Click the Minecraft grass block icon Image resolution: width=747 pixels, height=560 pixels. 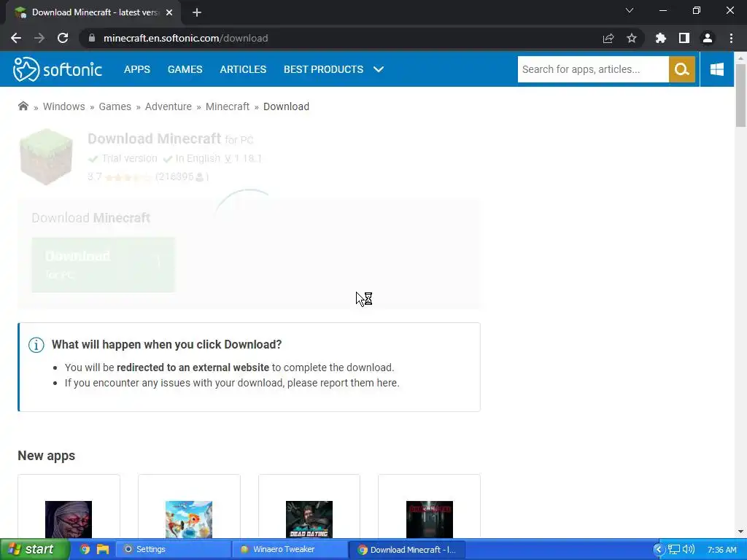coord(46,156)
